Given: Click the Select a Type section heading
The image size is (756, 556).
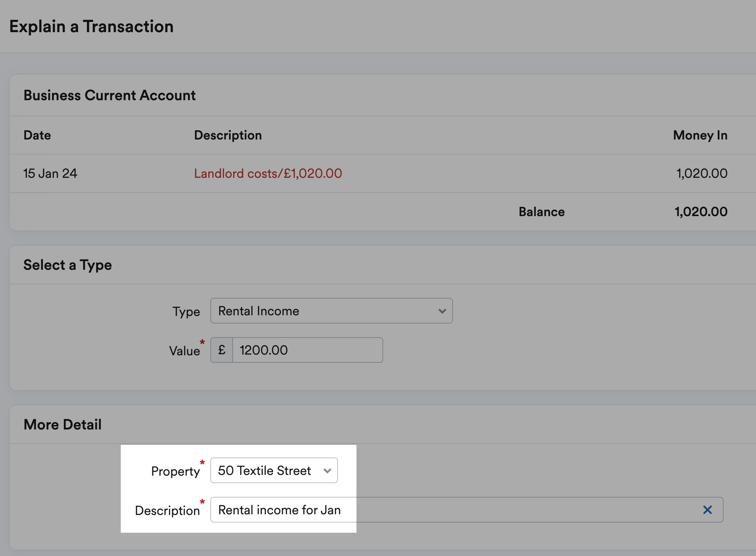Looking at the screenshot, I should pos(67,265).
